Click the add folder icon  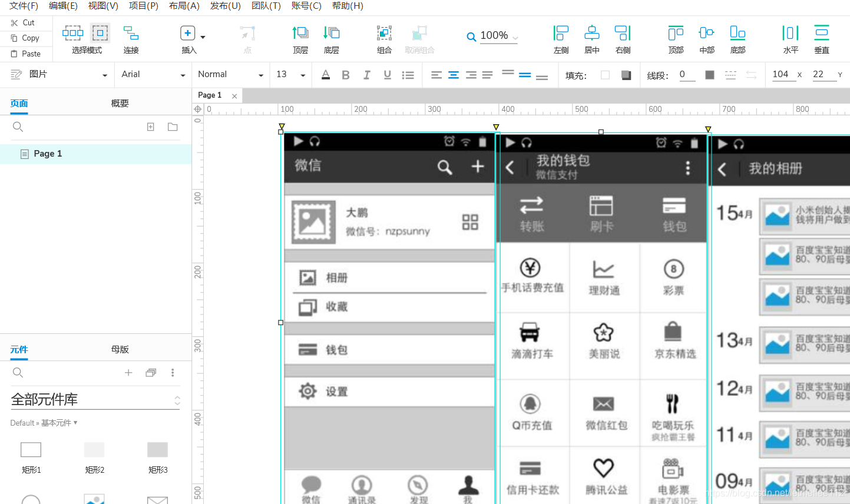click(173, 127)
